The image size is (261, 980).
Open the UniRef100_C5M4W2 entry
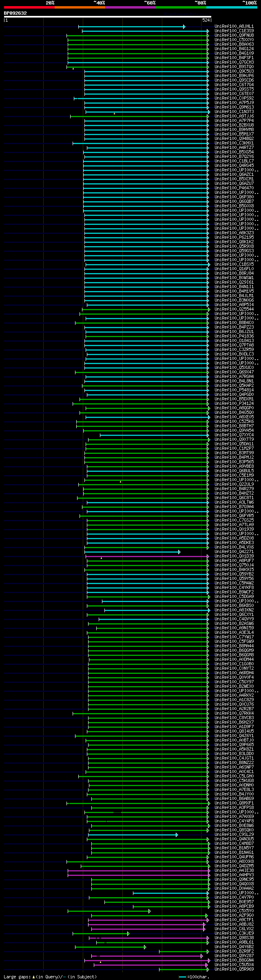point(234,583)
